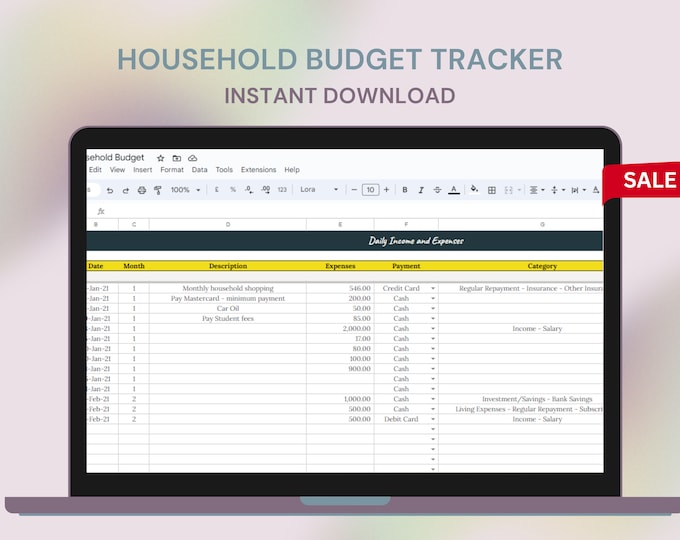
Task: Increase font size with plus button
Action: (x=386, y=190)
